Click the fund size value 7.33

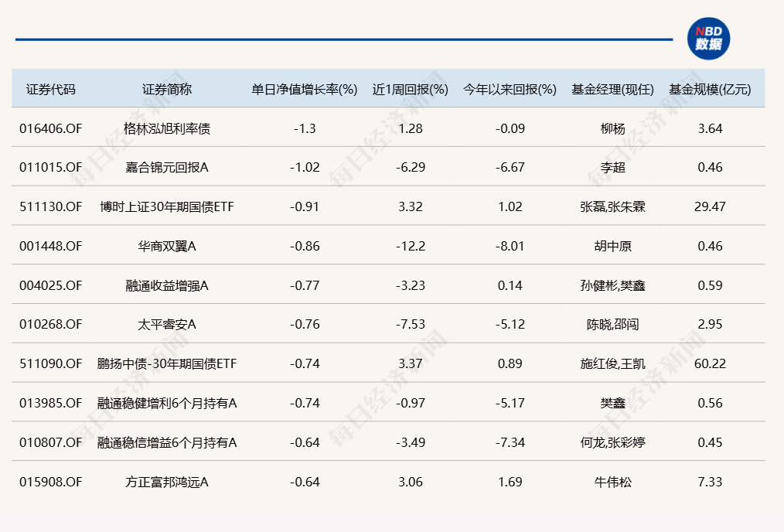[710, 482]
